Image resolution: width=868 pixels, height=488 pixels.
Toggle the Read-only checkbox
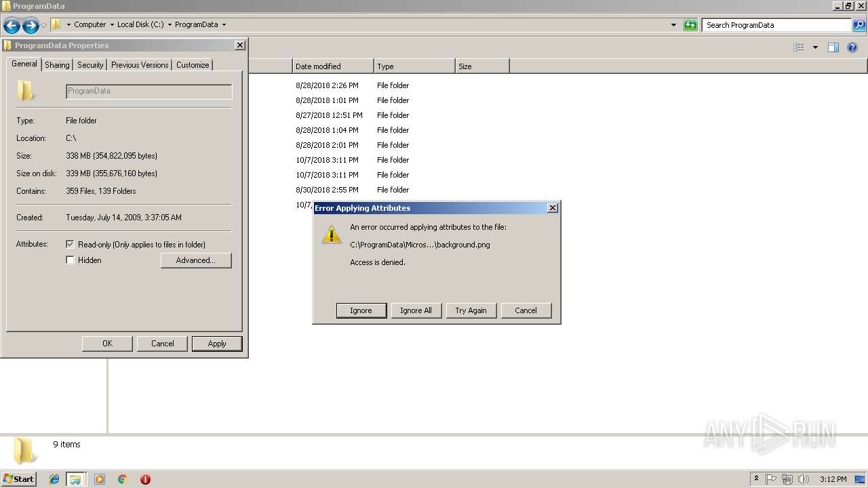(x=70, y=244)
